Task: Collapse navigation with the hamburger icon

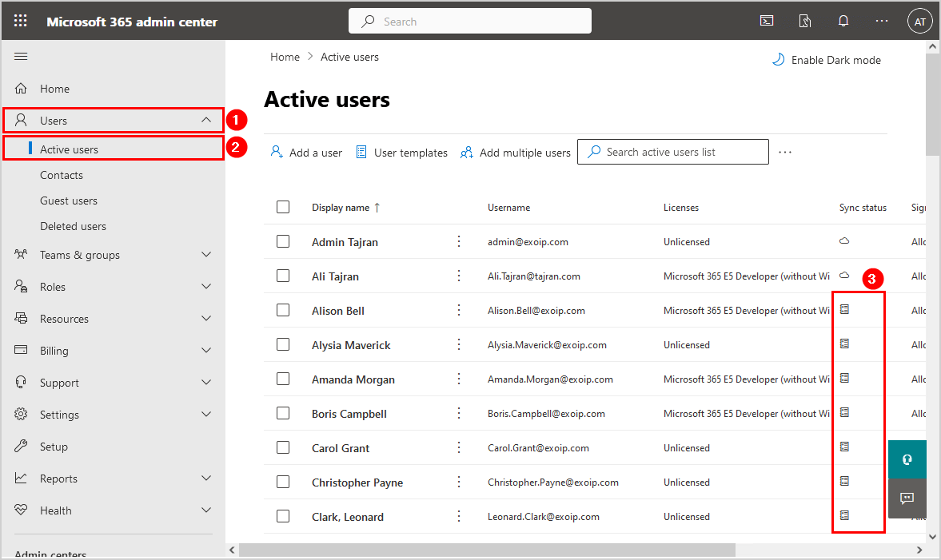Action: (x=22, y=56)
